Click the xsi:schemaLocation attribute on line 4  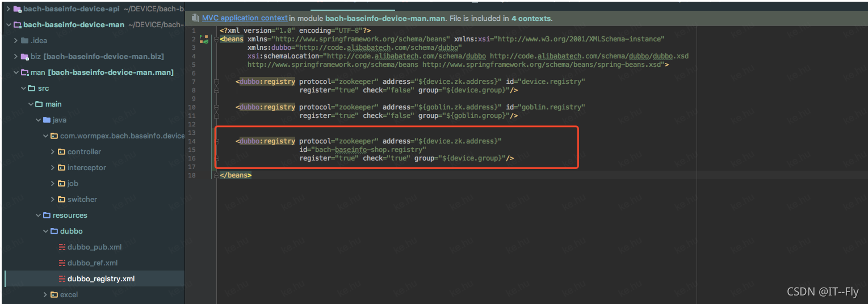[282, 56]
